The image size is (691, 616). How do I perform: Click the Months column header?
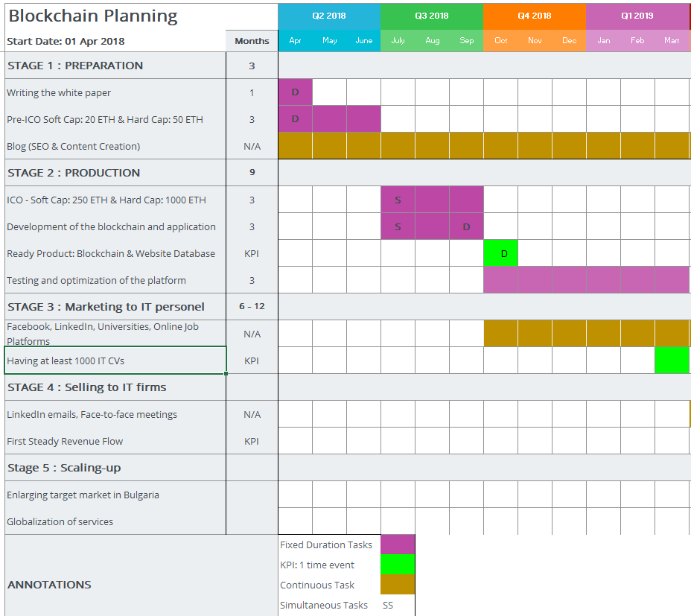(251, 41)
